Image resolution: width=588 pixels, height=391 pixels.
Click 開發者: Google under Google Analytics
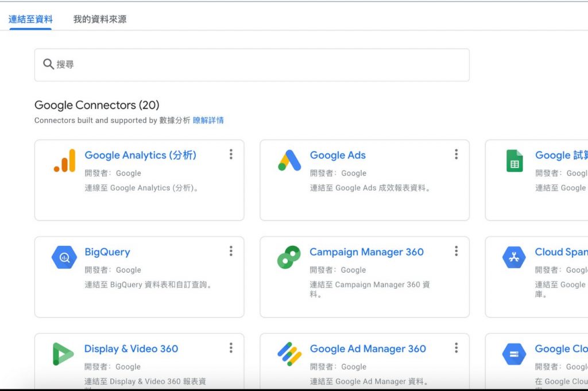(x=113, y=173)
